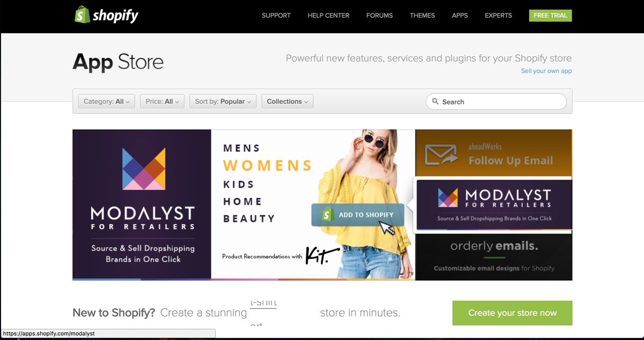The width and height of the screenshot is (644, 340).
Task: Click the App Store page heading
Action: click(118, 62)
